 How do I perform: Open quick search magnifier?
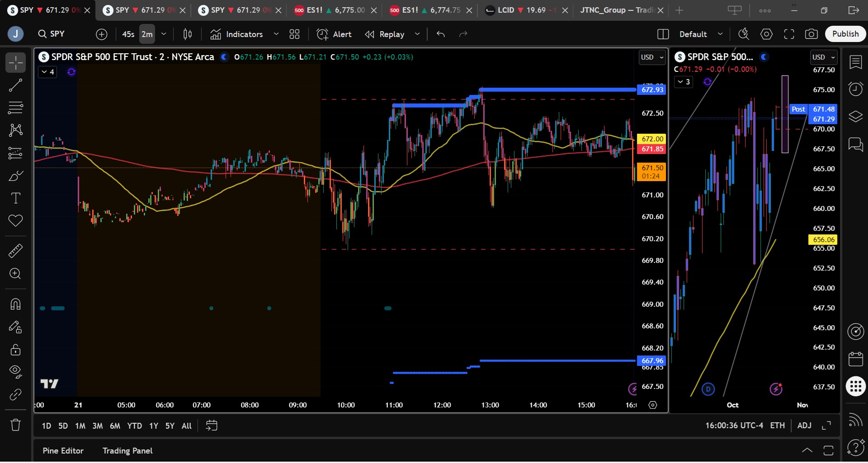744,34
